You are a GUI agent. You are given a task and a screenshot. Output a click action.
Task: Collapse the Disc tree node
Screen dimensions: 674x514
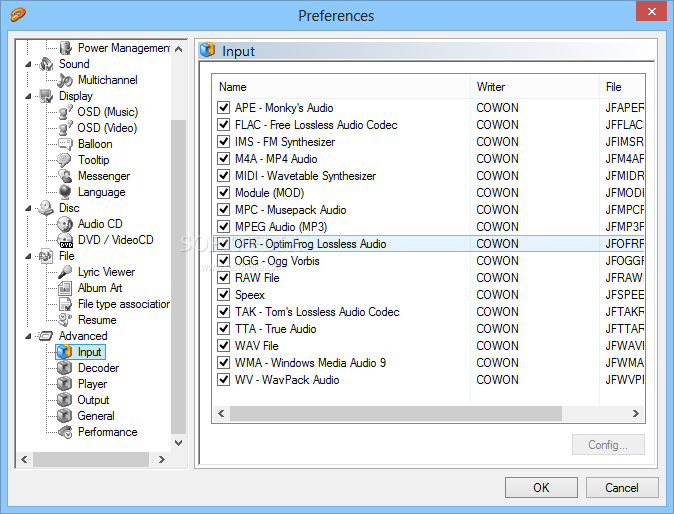tap(28, 208)
